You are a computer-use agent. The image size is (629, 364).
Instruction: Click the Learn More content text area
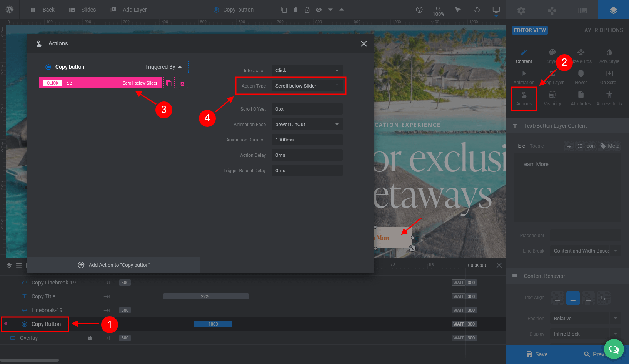click(x=567, y=187)
